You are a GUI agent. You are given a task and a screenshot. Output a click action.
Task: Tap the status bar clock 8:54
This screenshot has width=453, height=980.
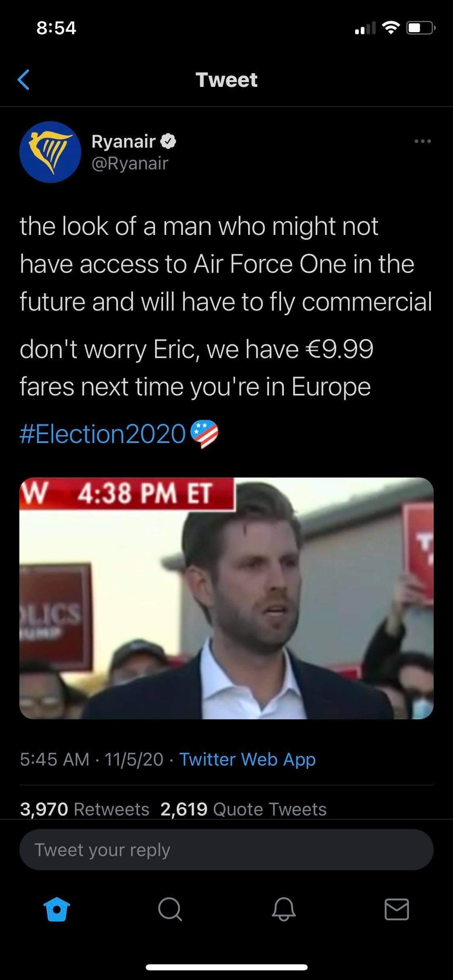coord(56,28)
